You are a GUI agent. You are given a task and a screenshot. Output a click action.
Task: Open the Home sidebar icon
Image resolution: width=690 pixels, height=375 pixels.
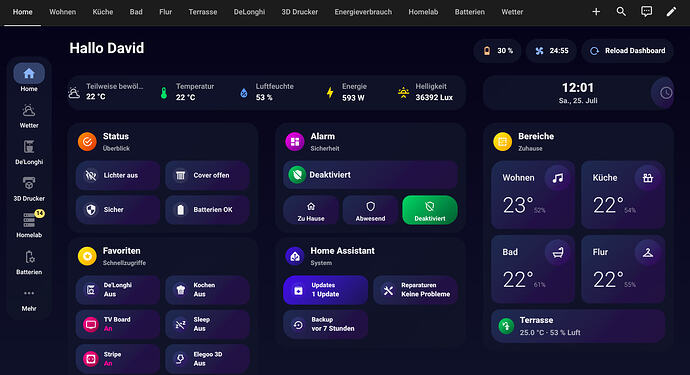pyautogui.click(x=29, y=74)
